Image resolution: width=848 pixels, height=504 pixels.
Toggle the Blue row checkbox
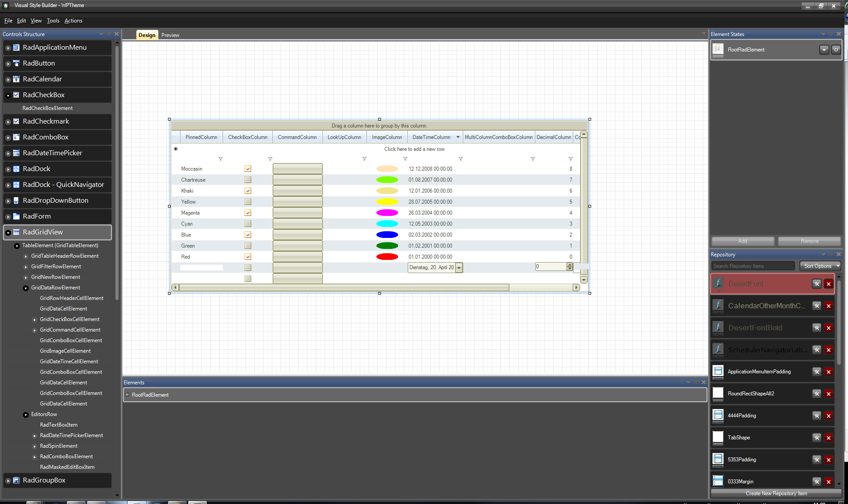[248, 235]
